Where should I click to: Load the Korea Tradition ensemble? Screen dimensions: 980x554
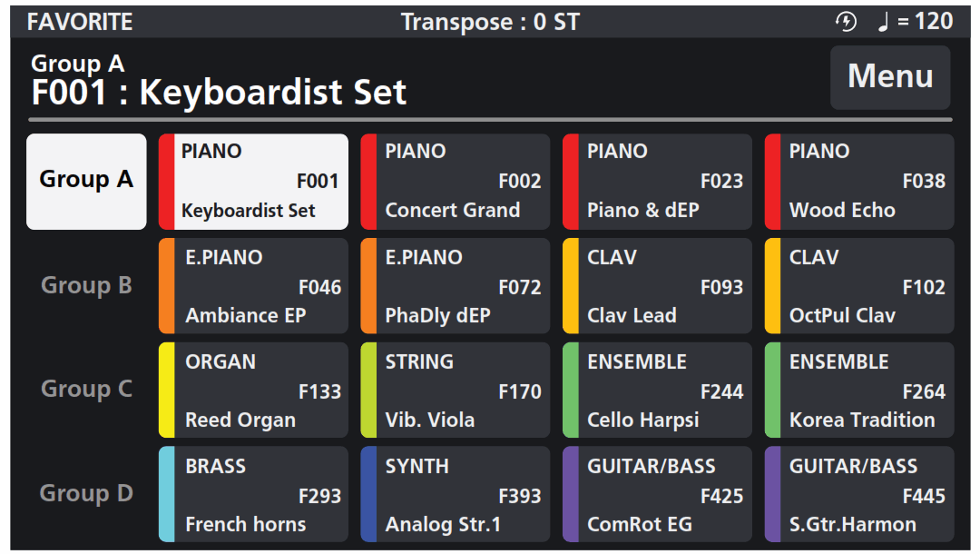coord(857,389)
